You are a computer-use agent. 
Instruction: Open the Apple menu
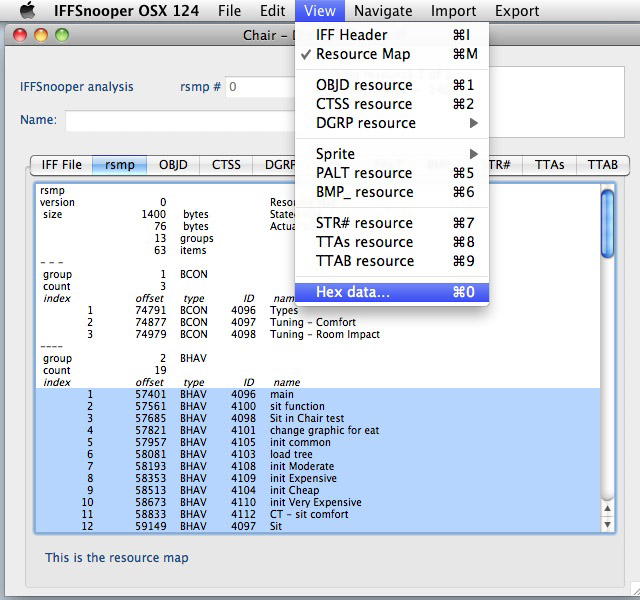click(x=28, y=11)
